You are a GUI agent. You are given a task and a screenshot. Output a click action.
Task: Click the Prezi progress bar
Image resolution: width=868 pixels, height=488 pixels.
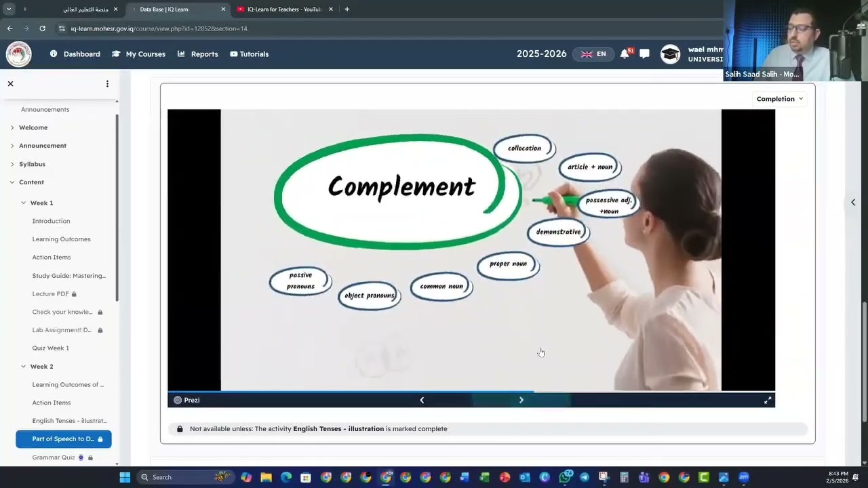pyautogui.click(x=471, y=391)
